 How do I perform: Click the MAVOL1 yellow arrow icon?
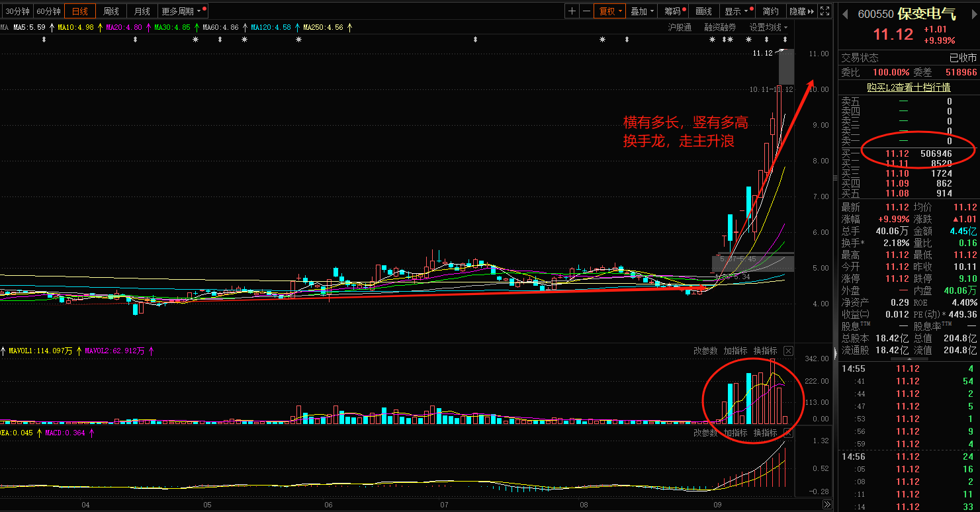click(79, 351)
